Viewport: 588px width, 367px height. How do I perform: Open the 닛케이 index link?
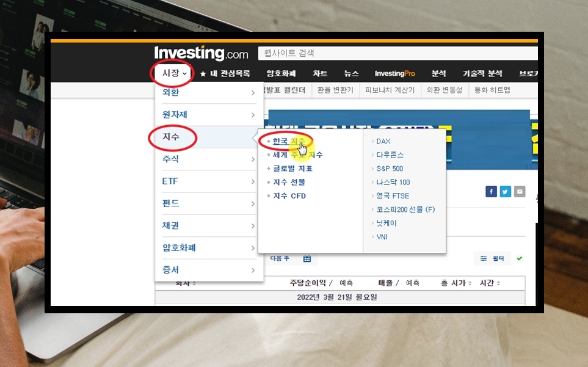[x=387, y=223]
